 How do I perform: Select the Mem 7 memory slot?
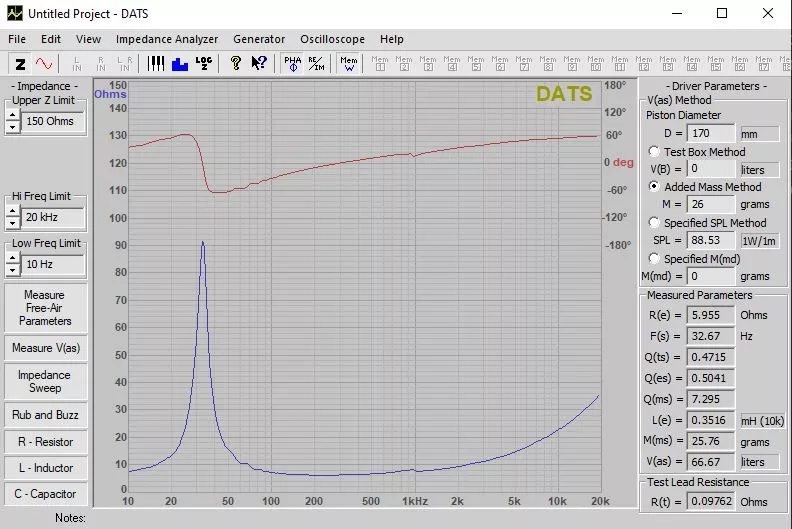pyautogui.click(x=524, y=64)
